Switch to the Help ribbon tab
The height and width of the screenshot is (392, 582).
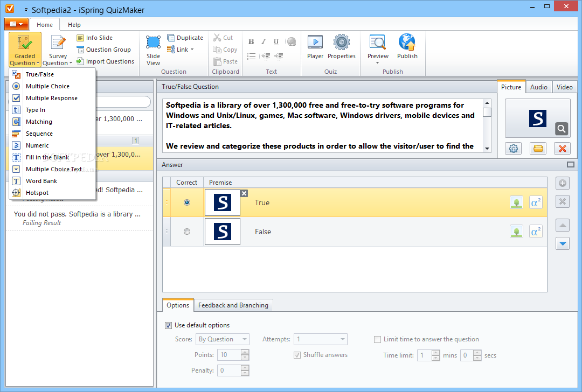tap(74, 25)
